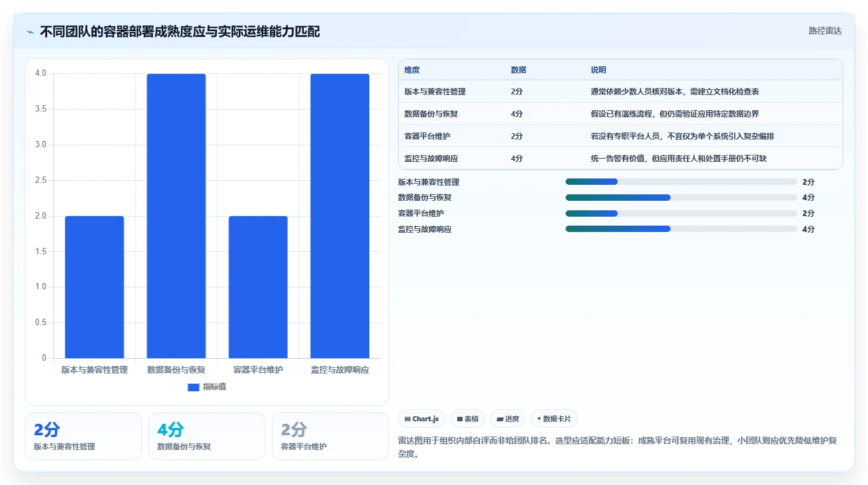Click the 指标值 legend label
The width and height of the screenshot is (868, 485).
215,387
